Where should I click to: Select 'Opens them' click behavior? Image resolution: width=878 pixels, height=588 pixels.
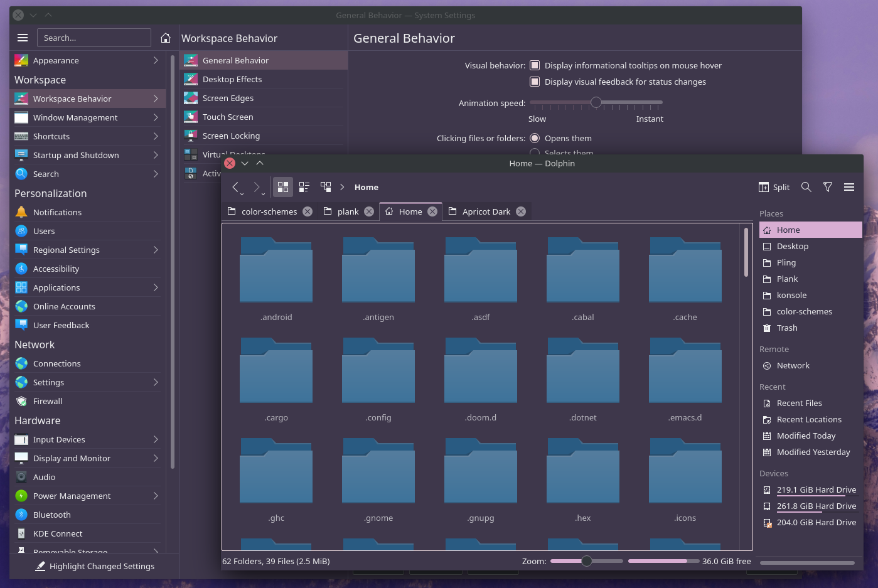(535, 138)
